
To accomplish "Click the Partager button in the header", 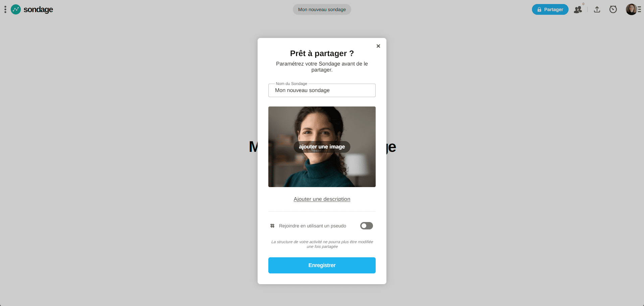I will click(x=550, y=9).
